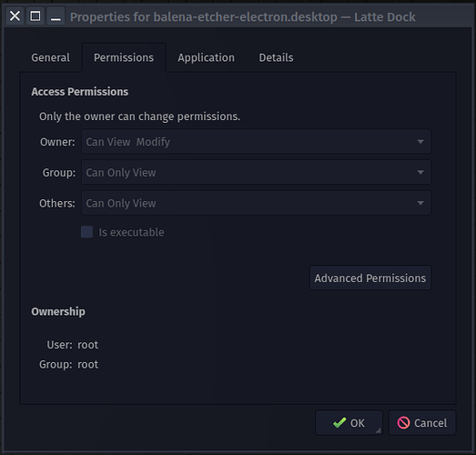Switch to the General tab

click(50, 57)
